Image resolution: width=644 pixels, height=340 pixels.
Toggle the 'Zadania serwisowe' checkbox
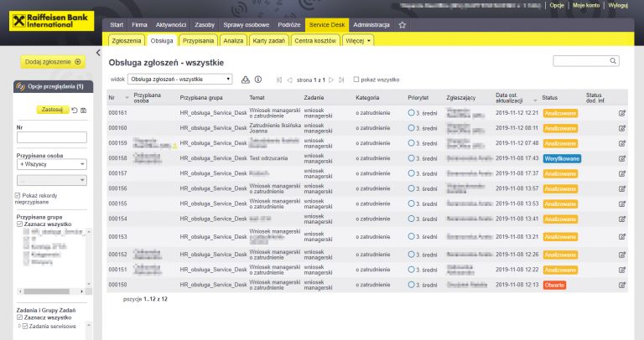point(25,327)
